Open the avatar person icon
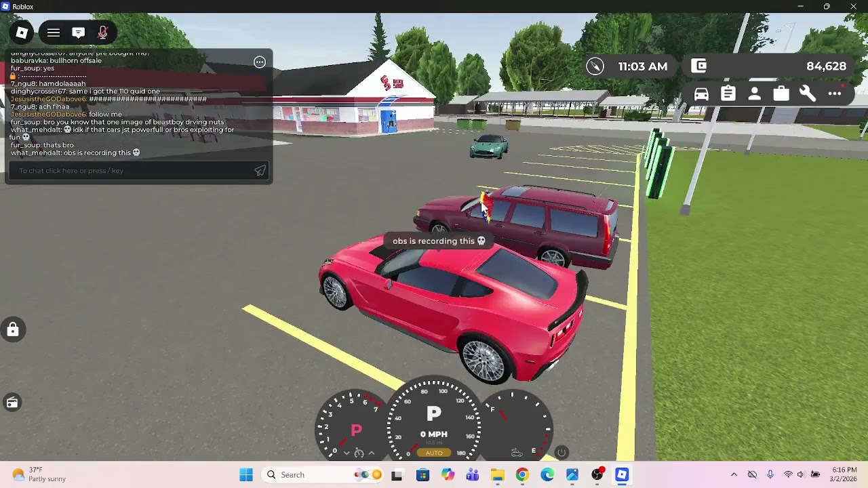Screen dimensions: 868x488 754,94
